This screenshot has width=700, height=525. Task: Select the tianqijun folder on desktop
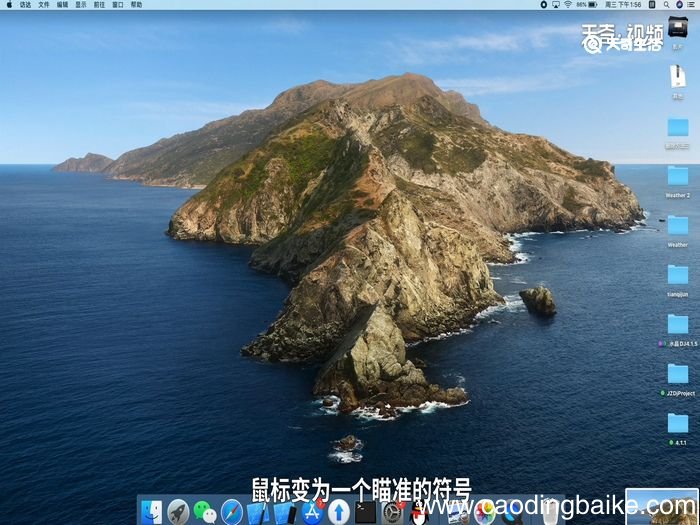(678, 275)
